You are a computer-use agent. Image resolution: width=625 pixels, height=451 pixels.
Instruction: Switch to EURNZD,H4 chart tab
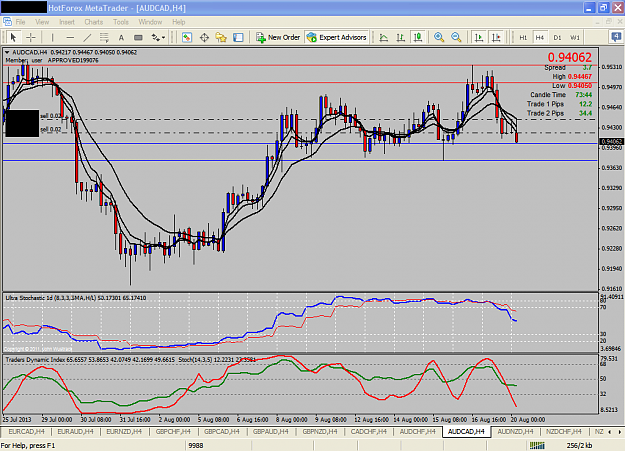pyautogui.click(x=124, y=431)
